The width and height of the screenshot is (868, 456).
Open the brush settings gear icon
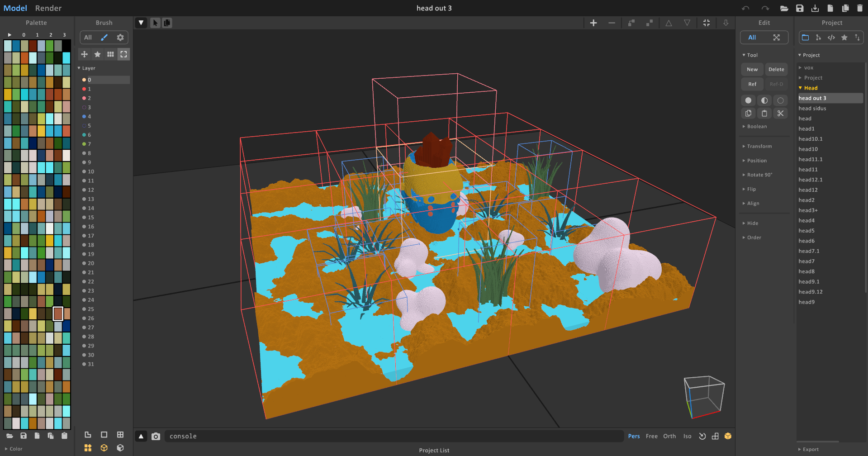(x=120, y=38)
